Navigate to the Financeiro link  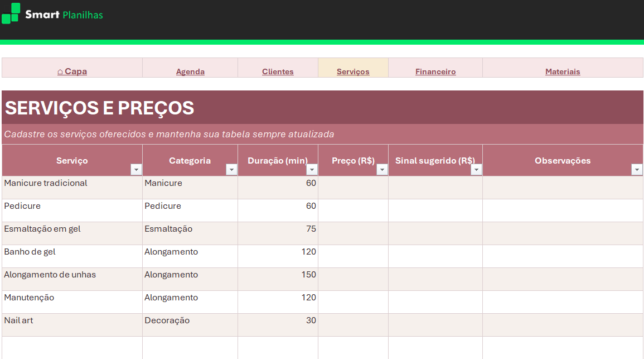click(435, 71)
